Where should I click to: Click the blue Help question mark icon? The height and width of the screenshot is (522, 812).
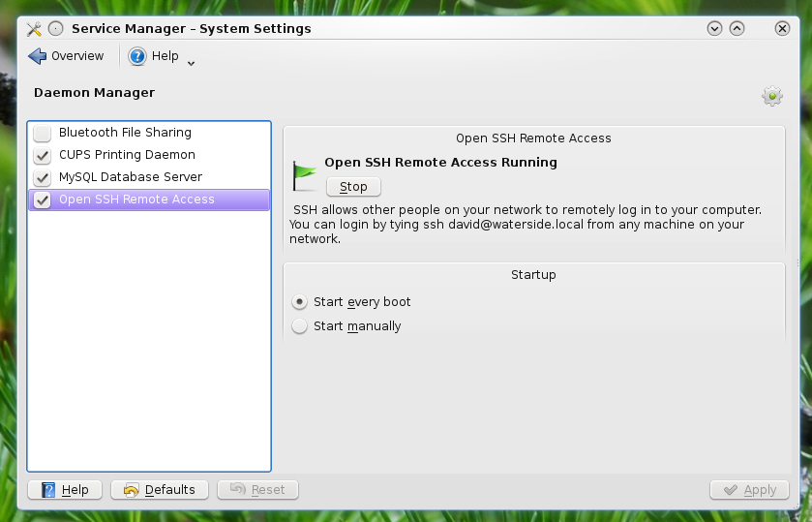[137, 56]
